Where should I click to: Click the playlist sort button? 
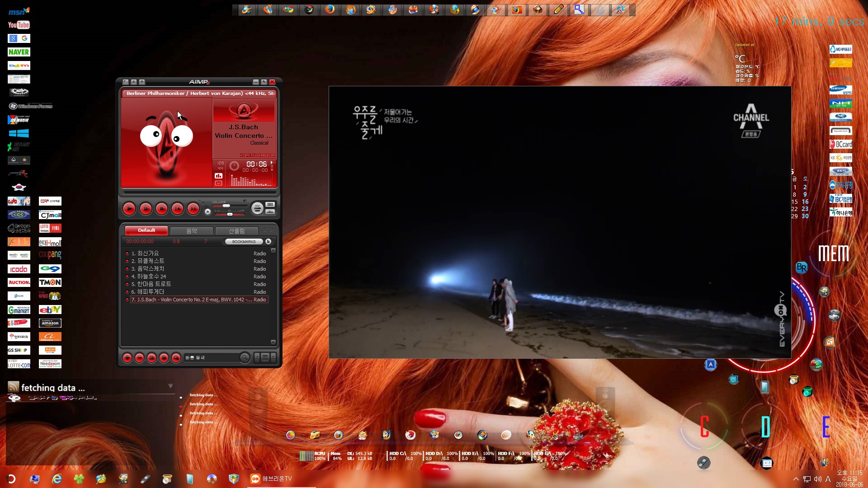pos(164,358)
